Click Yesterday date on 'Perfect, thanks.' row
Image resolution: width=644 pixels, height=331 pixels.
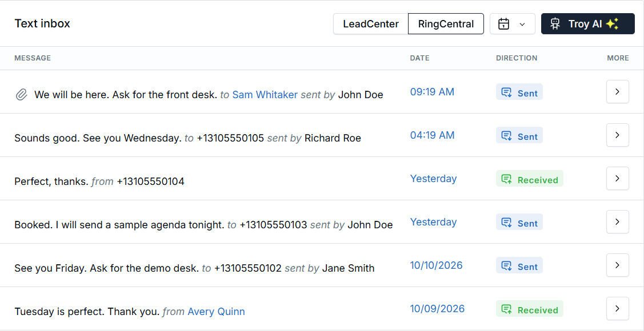coord(433,179)
